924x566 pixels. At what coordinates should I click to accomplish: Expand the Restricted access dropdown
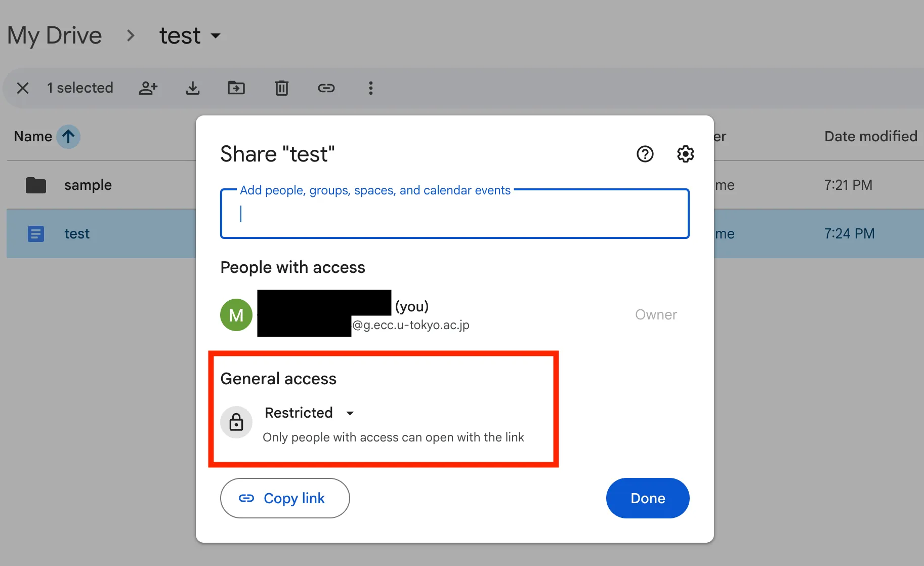pos(309,413)
